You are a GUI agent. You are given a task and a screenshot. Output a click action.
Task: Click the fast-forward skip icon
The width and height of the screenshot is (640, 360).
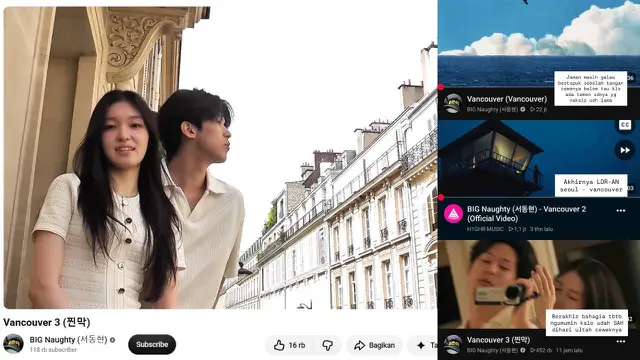(x=624, y=150)
